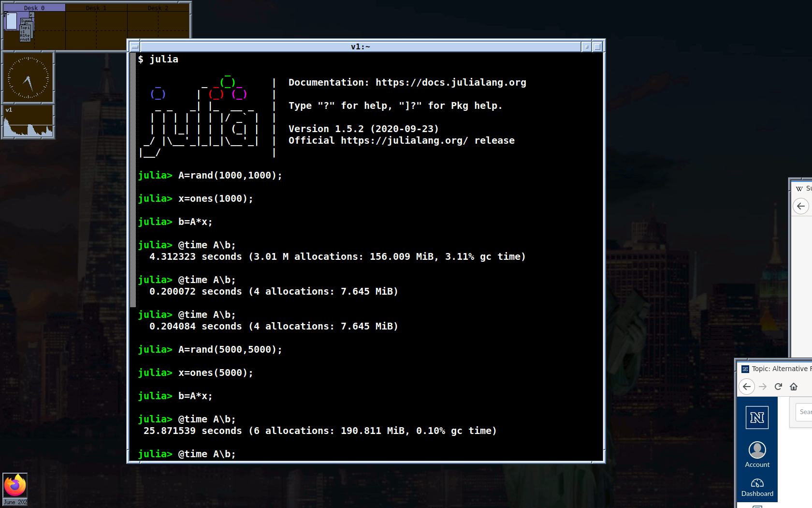
Task: Click the Nevada N logo in sidebar
Action: point(757,418)
